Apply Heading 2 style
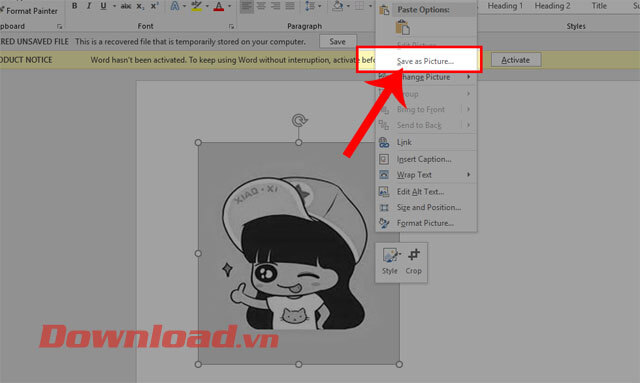The image size is (640, 383). click(552, 6)
